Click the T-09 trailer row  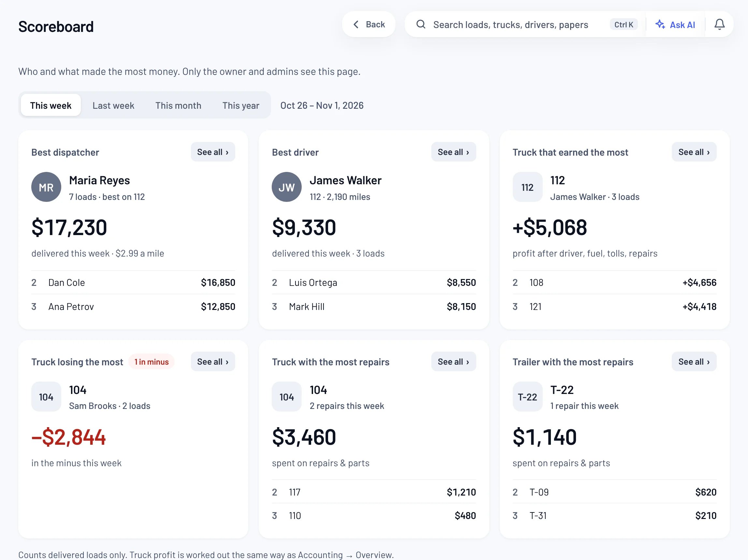(x=614, y=492)
